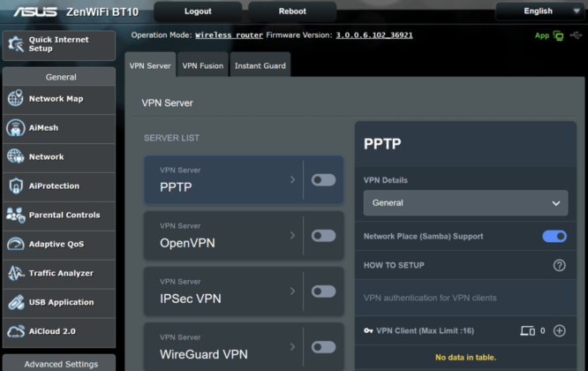Screen dimensions: 588x371
Task: Open Network Map menu item
Action: [x=59, y=100]
